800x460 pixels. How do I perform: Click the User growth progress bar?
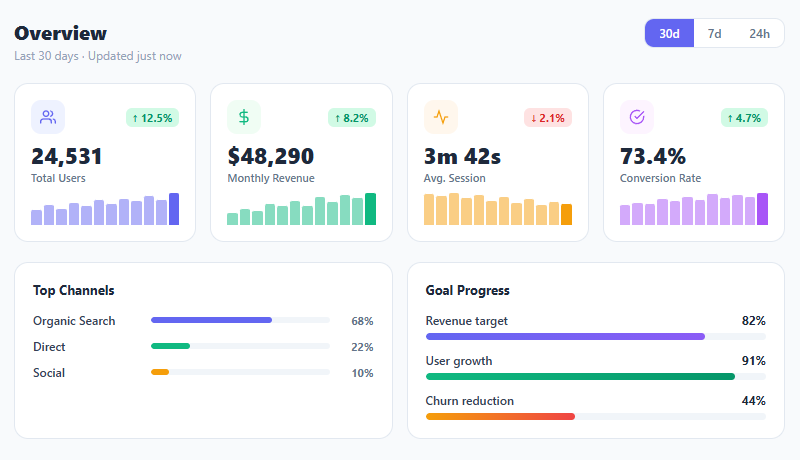pyautogui.click(x=596, y=376)
